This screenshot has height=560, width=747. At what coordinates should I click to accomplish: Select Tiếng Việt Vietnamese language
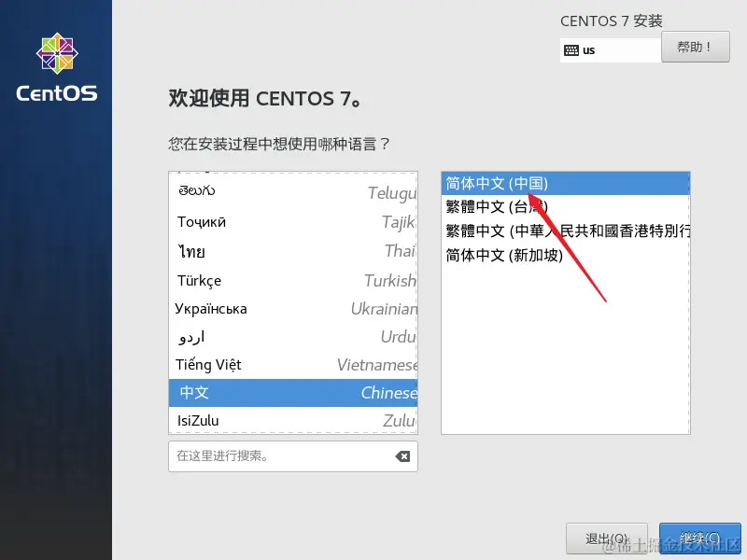[293, 365]
